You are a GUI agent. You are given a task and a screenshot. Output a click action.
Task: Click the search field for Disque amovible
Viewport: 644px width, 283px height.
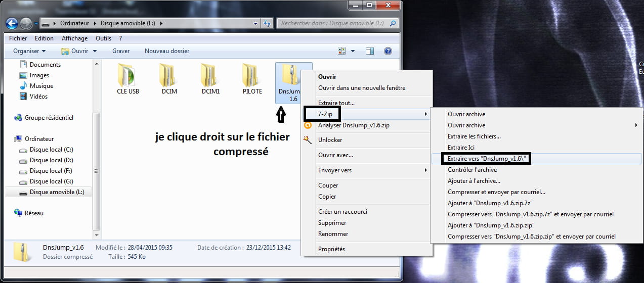click(x=333, y=23)
